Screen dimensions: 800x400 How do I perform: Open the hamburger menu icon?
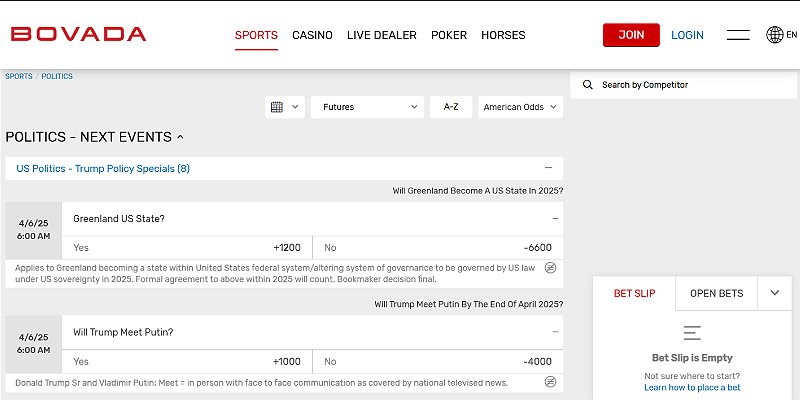point(738,35)
